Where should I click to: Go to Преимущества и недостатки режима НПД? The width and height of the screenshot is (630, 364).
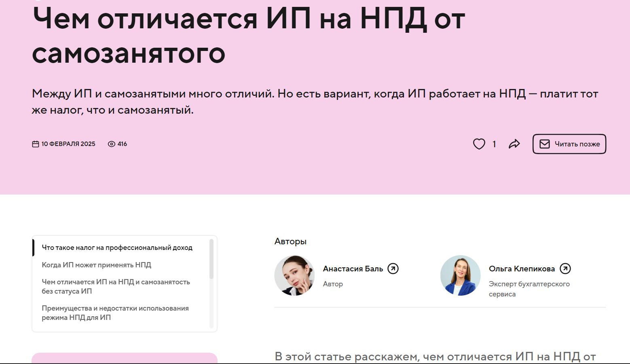[x=115, y=313]
